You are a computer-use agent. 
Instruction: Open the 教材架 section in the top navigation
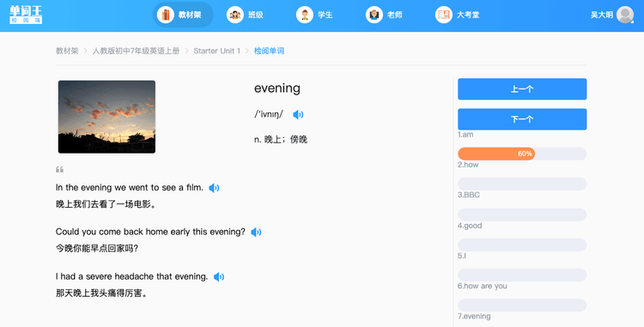pyautogui.click(x=183, y=15)
